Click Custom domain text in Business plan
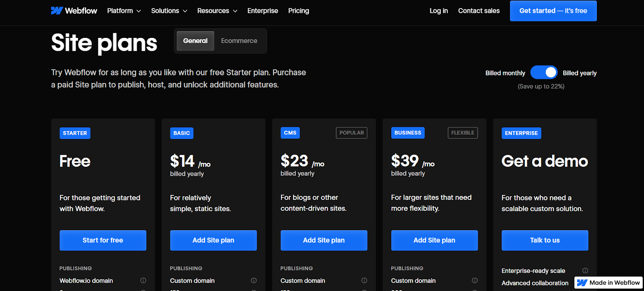This screenshot has height=291, width=644. pos(413,281)
